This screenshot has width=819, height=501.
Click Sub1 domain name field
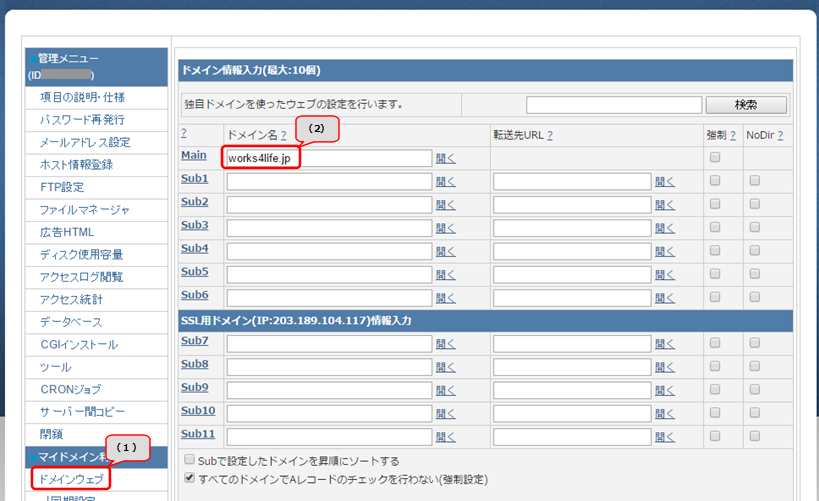click(329, 181)
